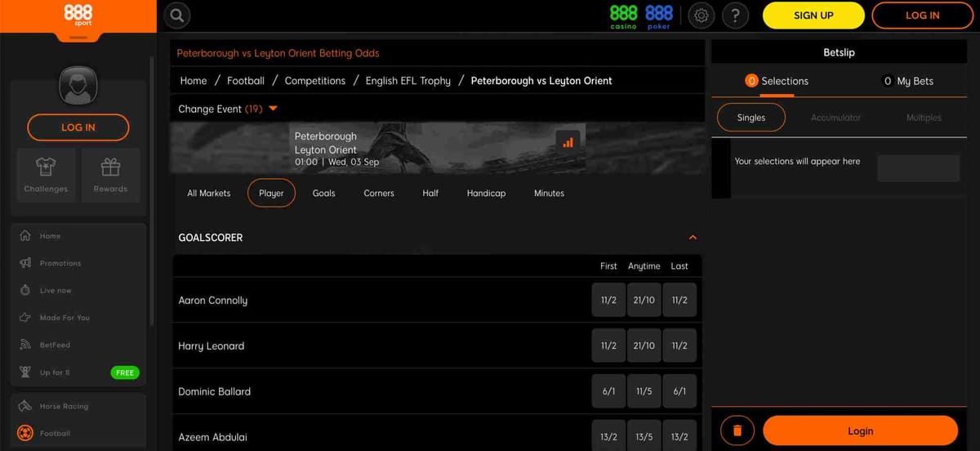The height and width of the screenshot is (451, 980).
Task: Expand the Change Event dropdown
Action: pyautogui.click(x=229, y=109)
